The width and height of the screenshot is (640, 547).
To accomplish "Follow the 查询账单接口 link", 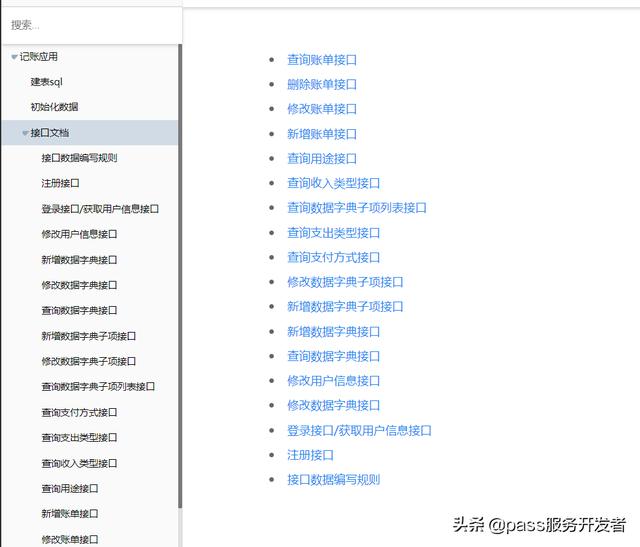I will [322, 60].
